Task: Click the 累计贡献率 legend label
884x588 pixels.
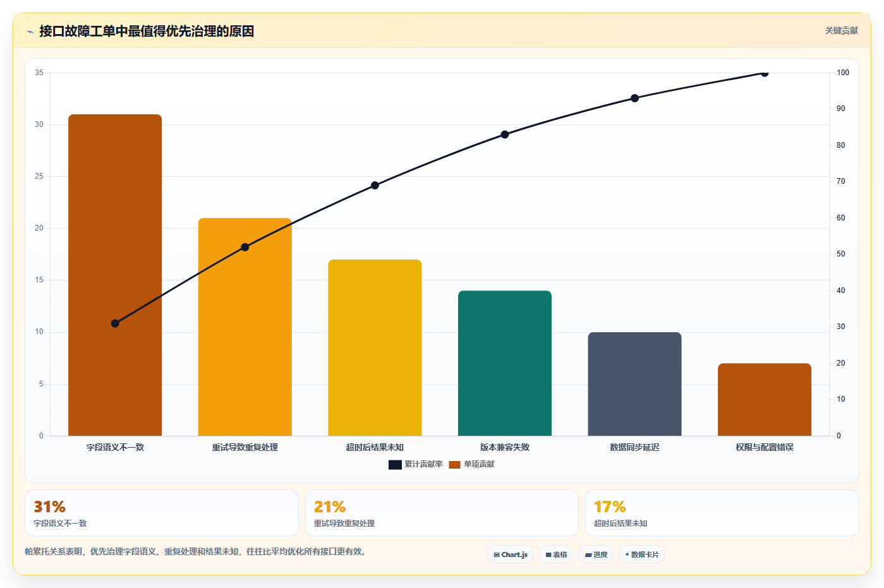Action: pos(423,464)
